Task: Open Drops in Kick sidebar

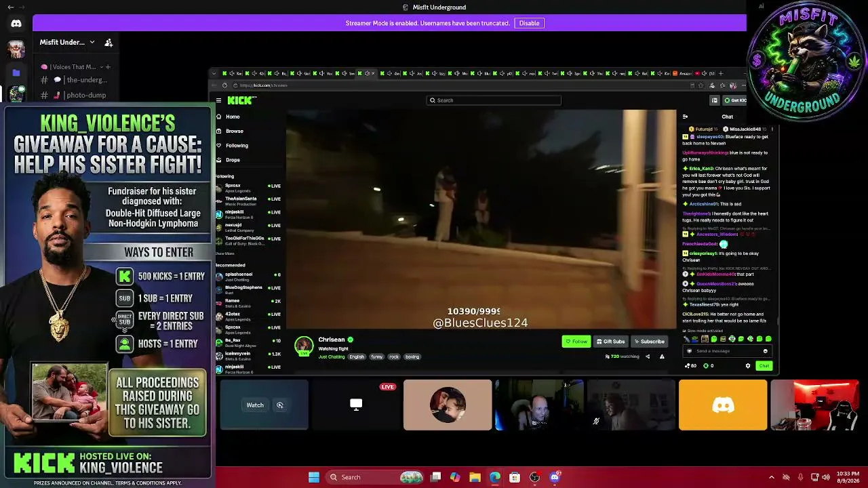Action: click(x=233, y=160)
